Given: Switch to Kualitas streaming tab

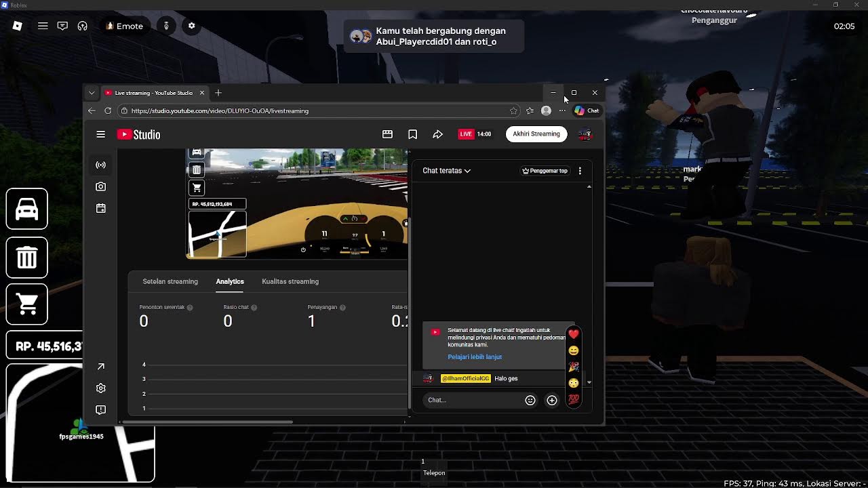Looking at the screenshot, I should 290,281.
